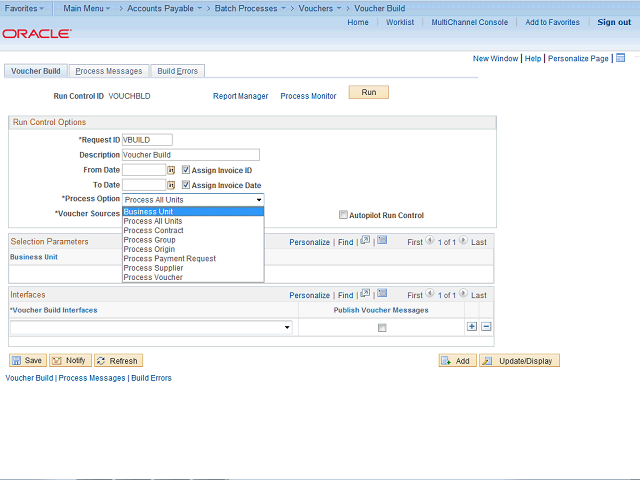Image resolution: width=640 pixels, height=480 pixels.
Task: Open the Process Monitor link
Action: pyautogui.click(x=308, y=96)
